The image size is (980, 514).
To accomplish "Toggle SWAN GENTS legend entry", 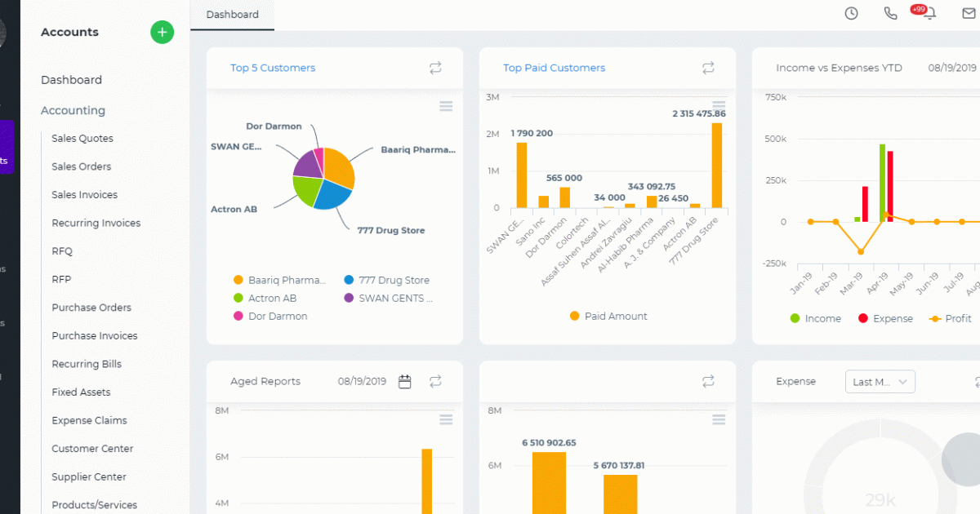I will coord(389,298).
